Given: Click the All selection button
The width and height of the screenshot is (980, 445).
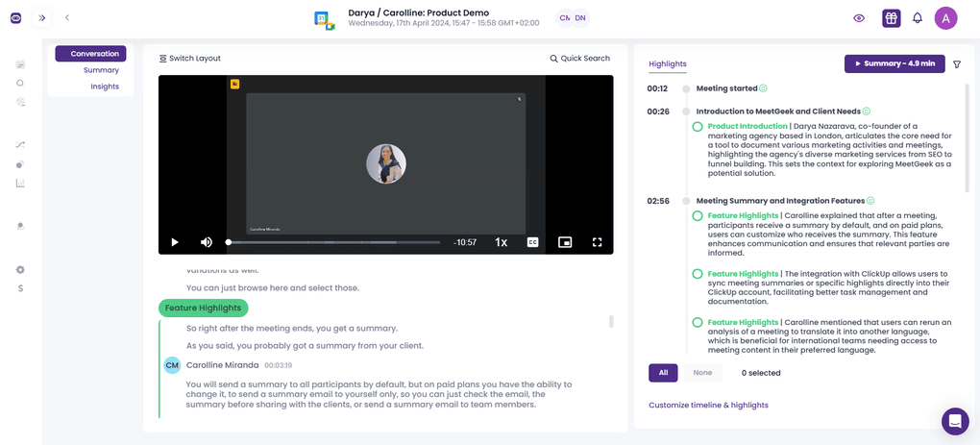Looking at the screenshot, I should [x=663, y=373].
